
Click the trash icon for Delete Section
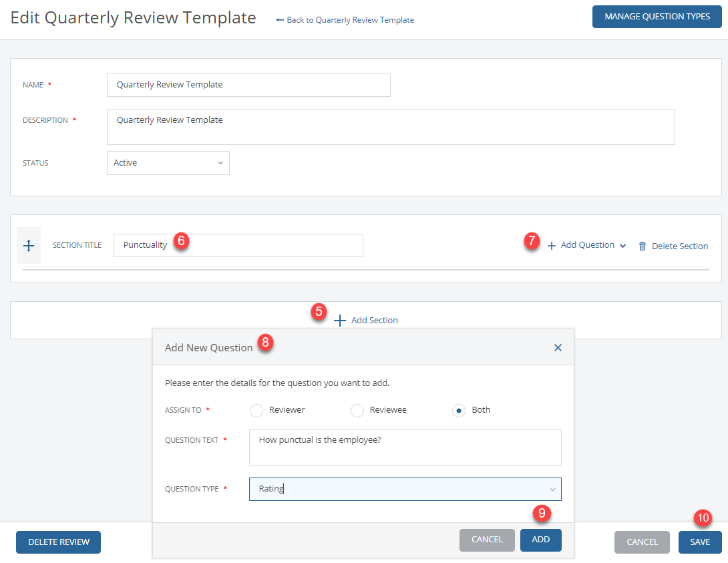643,246
